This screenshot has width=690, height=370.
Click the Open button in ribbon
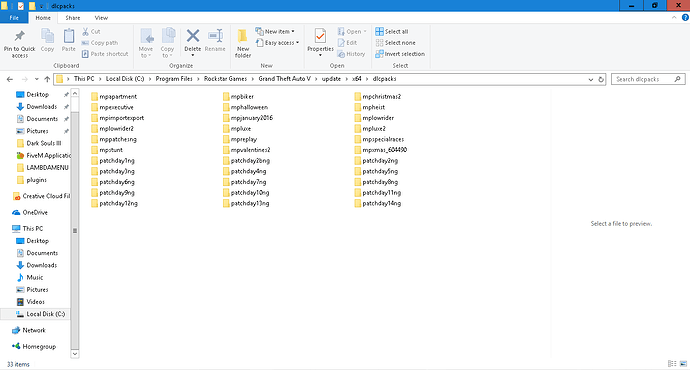(x=352, y=31)
